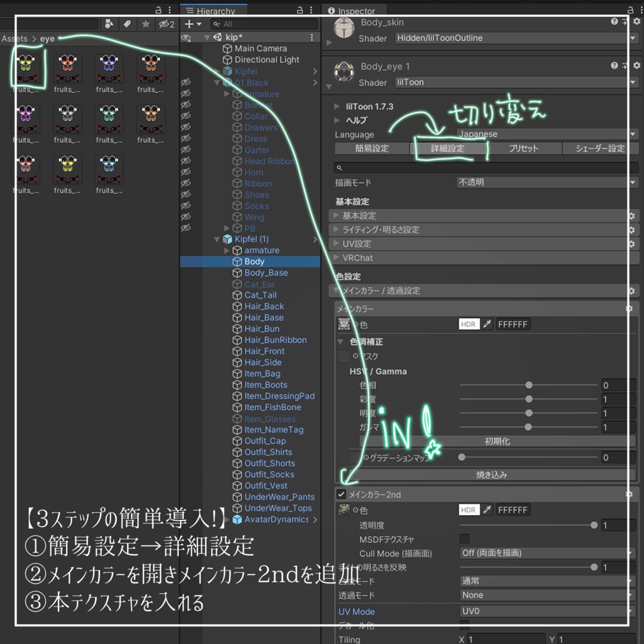The width and height of the screenshot is (644, 644).
Task: Select the シェーダー設定 tab
Action: [x=600, y=148]
